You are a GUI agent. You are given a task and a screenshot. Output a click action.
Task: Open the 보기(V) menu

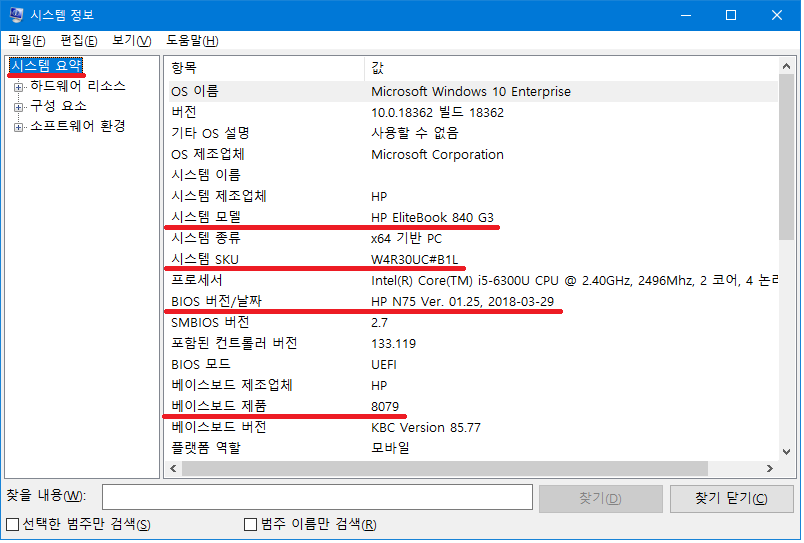click(x=131, y=41)
